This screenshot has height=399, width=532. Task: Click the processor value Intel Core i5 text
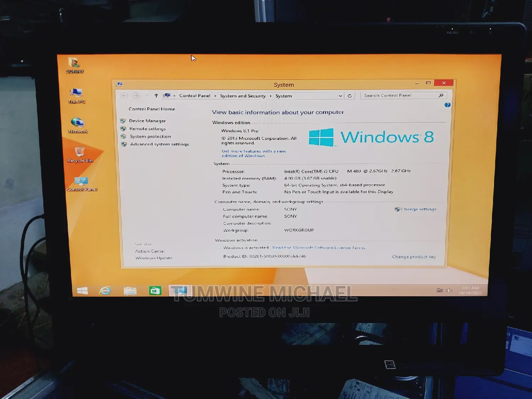coord(347,171)
